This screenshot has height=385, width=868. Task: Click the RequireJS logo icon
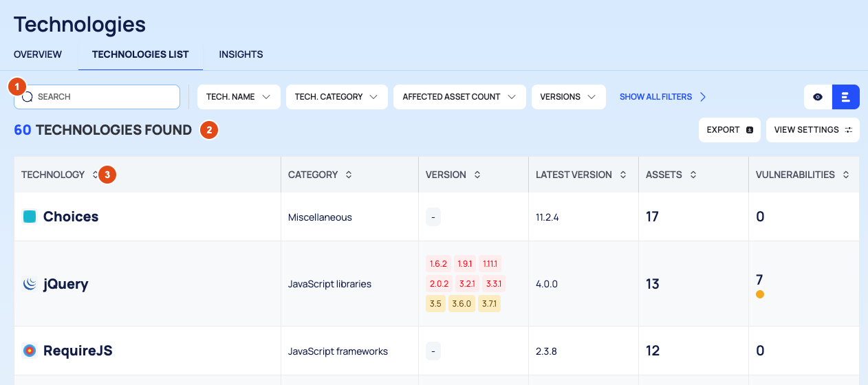tap(29, 351)
